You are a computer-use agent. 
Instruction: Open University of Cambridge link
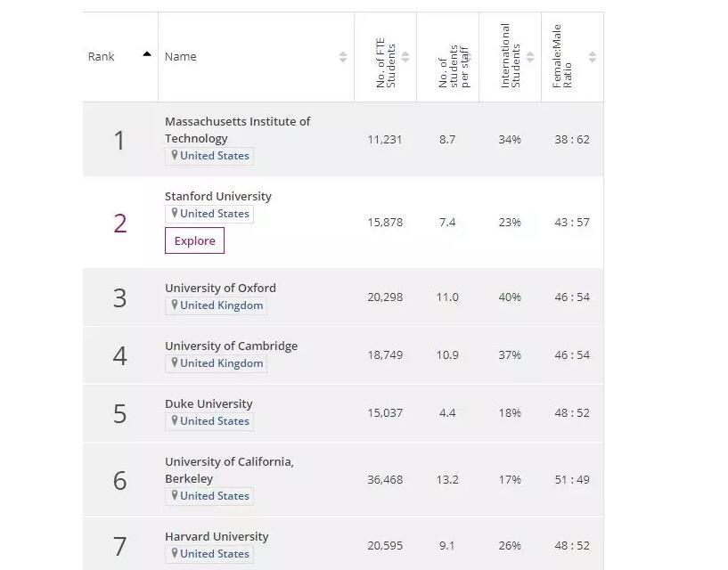(x=231, y=346)
